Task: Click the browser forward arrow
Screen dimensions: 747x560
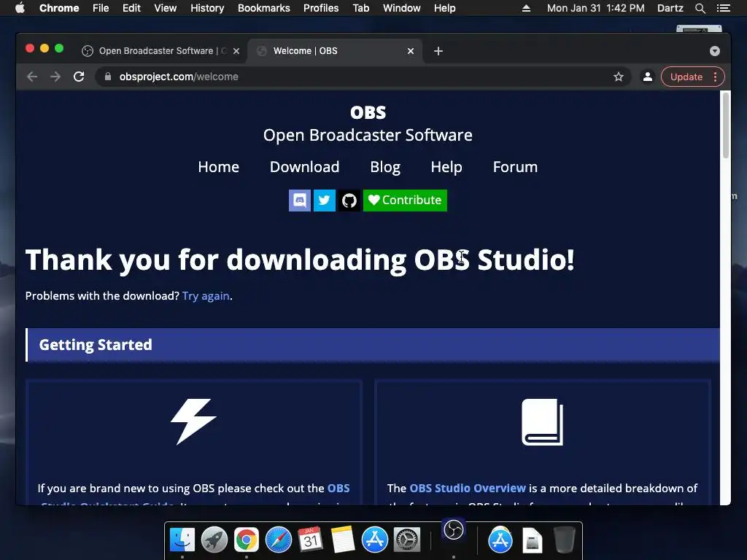Action: (55, 77)
